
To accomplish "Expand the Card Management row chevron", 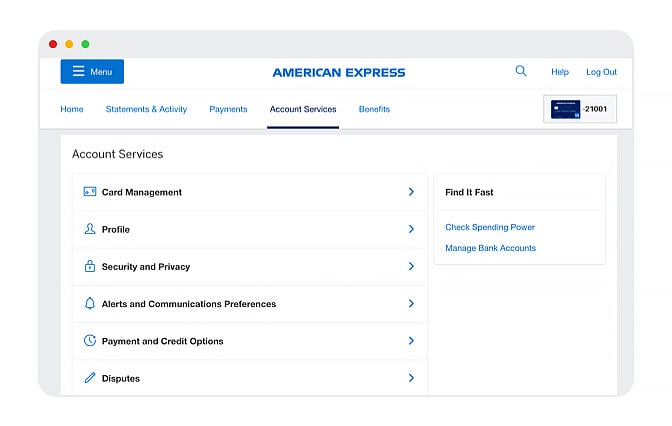I will coord(411,192).
